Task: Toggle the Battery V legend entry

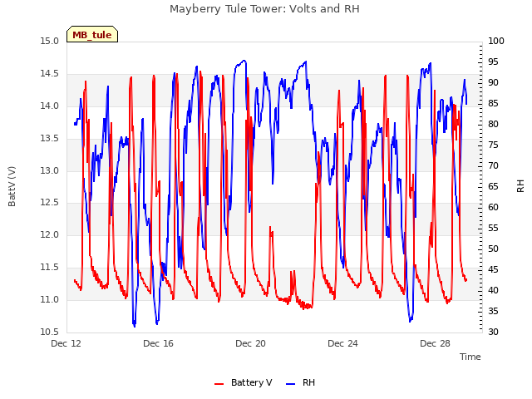Action: [x=244, y=382]
